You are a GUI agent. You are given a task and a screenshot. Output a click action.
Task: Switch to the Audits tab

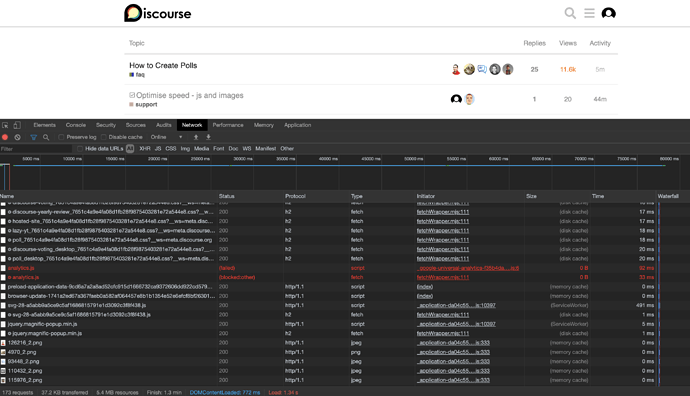click(164, 125)
